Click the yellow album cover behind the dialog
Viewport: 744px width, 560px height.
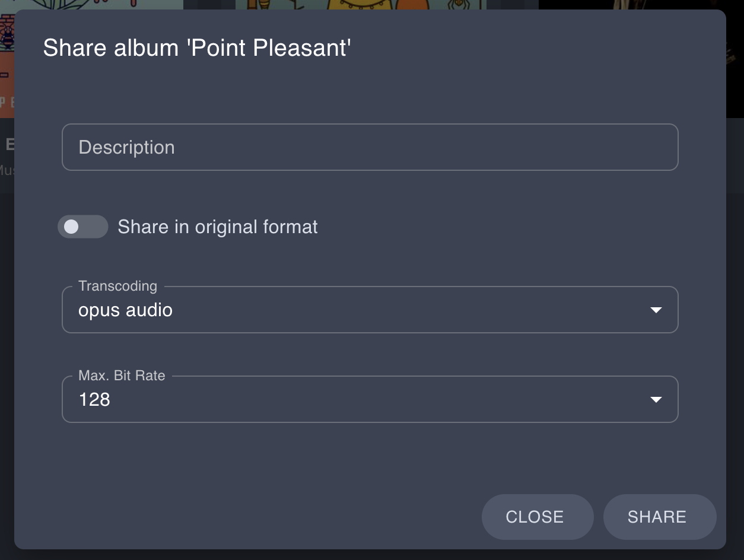click(361, 5)
